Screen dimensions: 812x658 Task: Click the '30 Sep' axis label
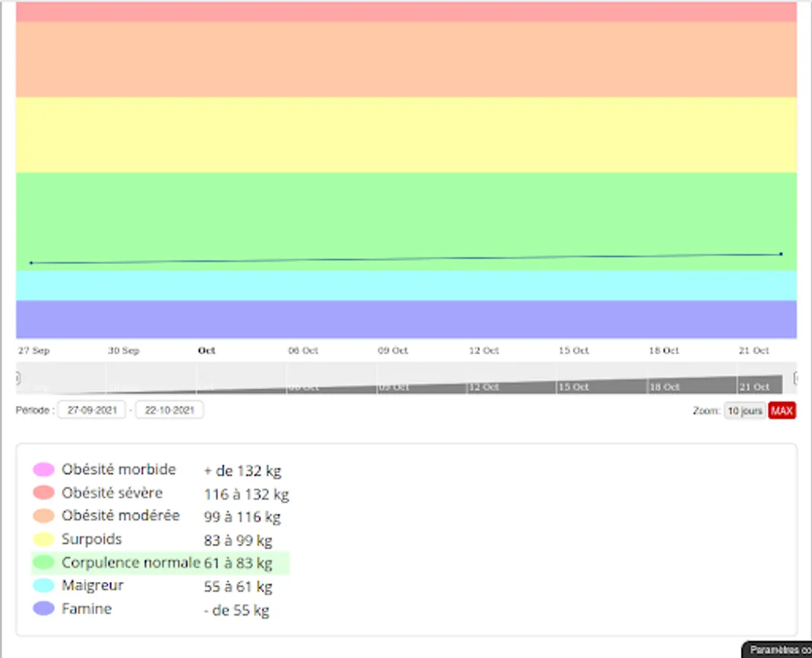click(x=124, y=350)
